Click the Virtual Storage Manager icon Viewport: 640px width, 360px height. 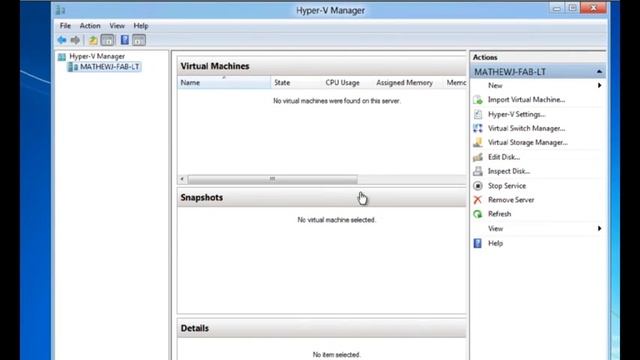[478, 142]
